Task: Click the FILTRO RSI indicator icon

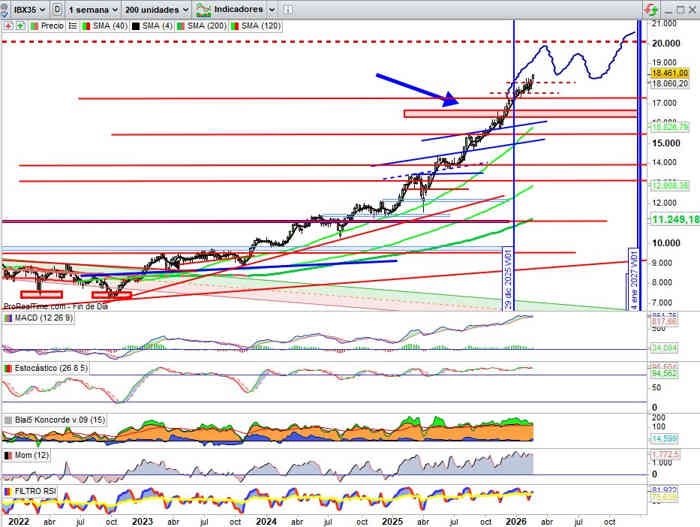Action: coord(9,492)
